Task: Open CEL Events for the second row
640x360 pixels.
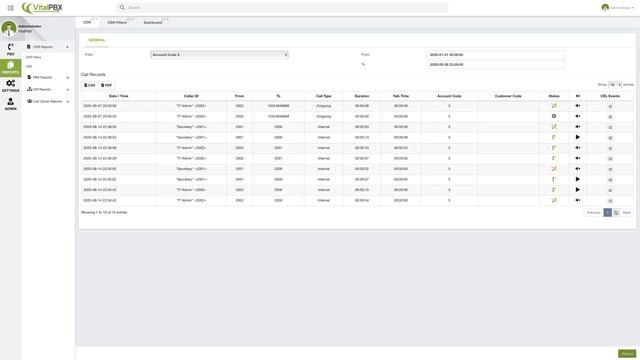Action: pyautogui.click(x=610, y=117)
